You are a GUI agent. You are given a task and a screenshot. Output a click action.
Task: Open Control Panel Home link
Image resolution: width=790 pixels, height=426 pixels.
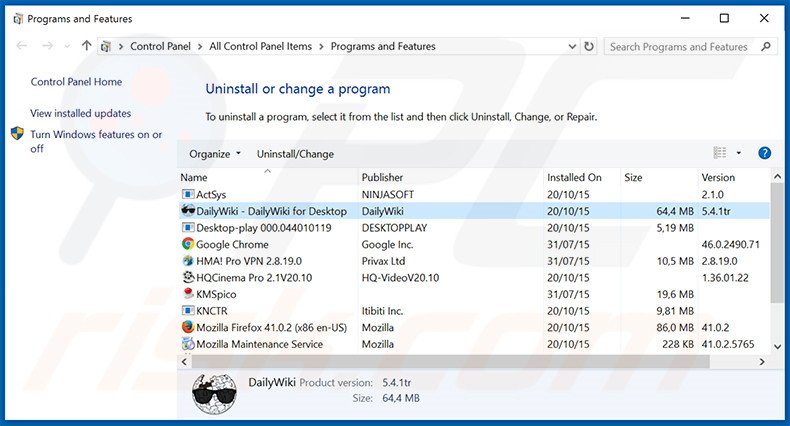(x=76, y=82)
